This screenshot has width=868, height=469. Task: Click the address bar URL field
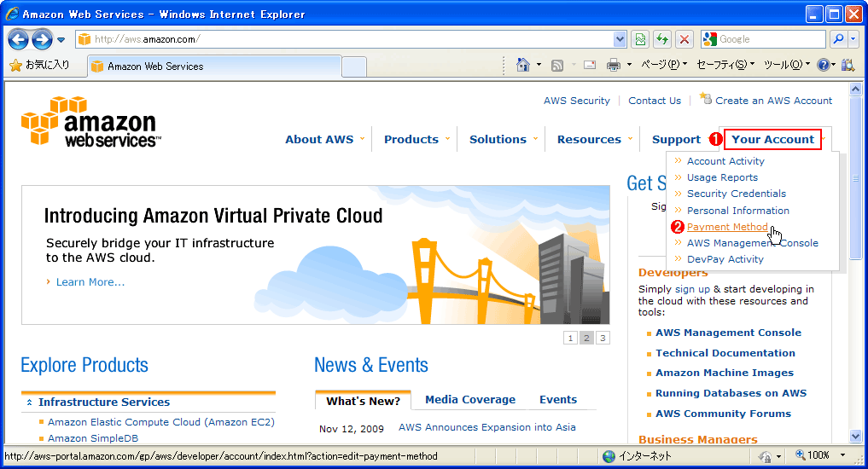pos(344,39)
